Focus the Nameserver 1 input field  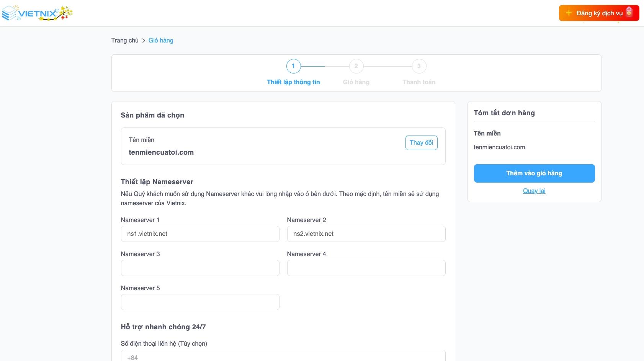[x=200, y=234]
